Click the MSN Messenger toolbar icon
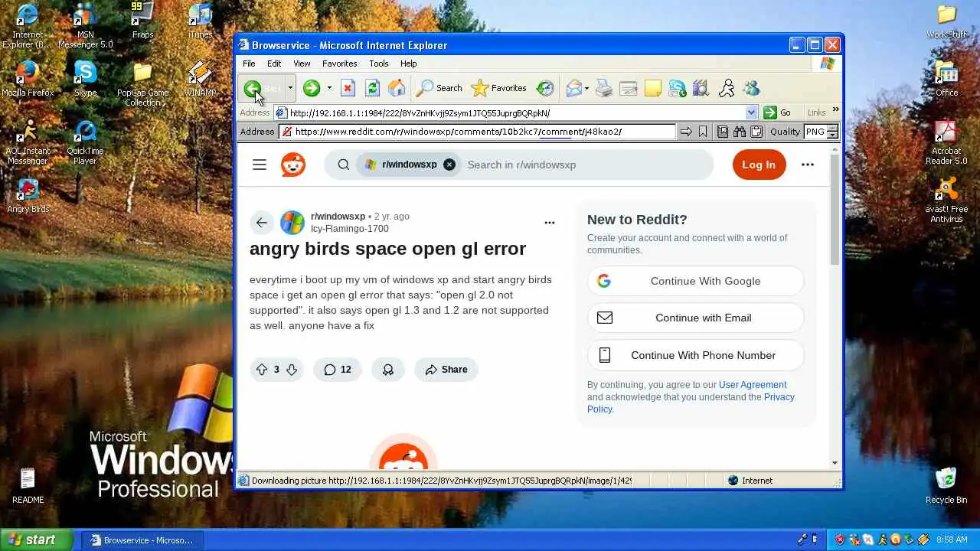Image resolution: width=980 pixels, height=551 pixels. coord(752,88)
